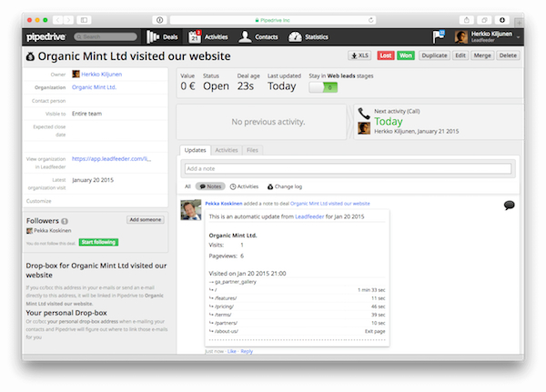Click the phone icon of next activity
This screenshot has width=546, height=392.
364,113
